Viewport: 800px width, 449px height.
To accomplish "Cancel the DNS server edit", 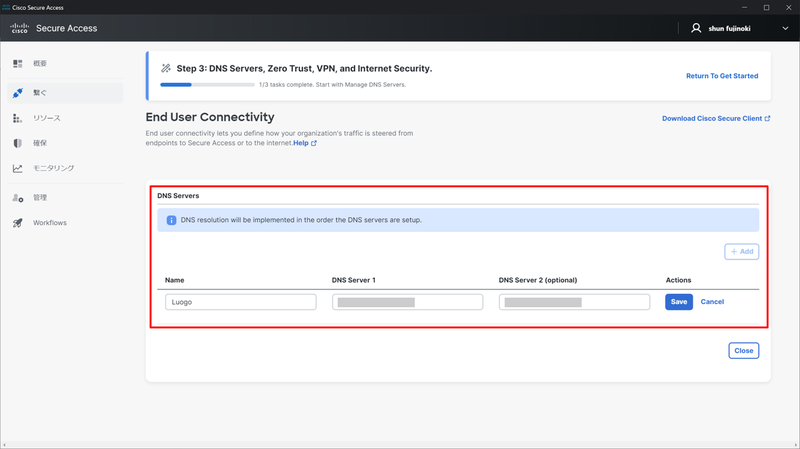I will [712, 302].
